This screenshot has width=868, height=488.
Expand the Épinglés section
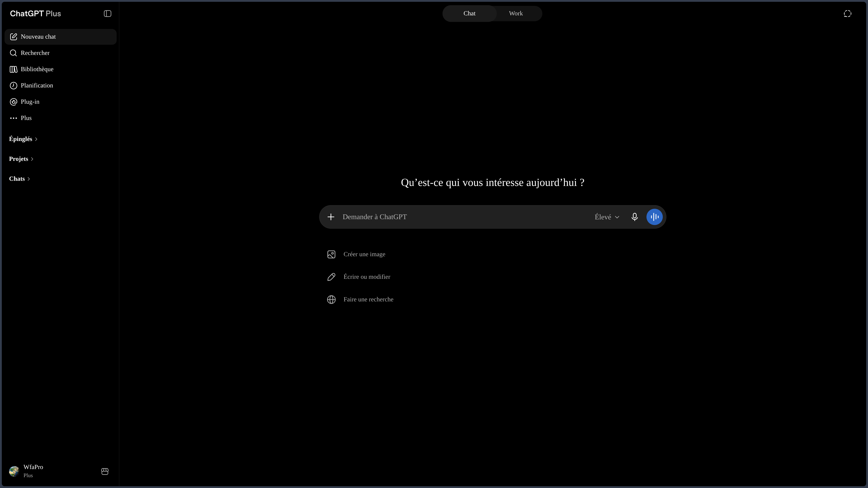click(x=23, y=139)
